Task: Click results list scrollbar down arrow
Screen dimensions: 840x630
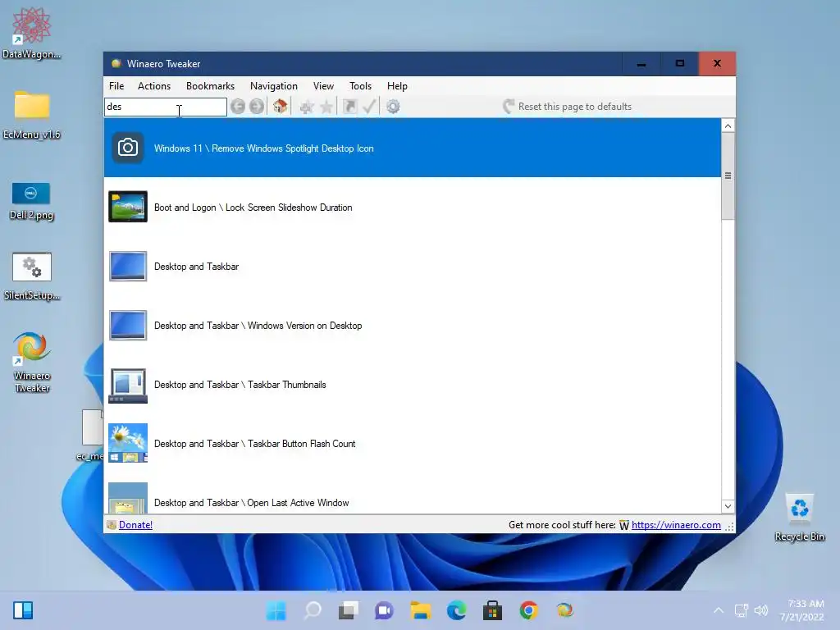Action: point(728,506)
